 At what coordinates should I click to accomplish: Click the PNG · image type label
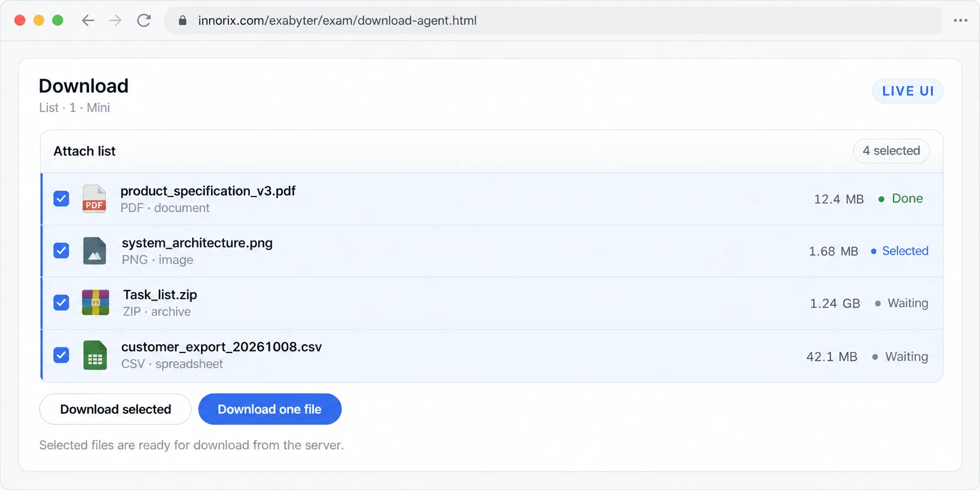pos(157,260)
